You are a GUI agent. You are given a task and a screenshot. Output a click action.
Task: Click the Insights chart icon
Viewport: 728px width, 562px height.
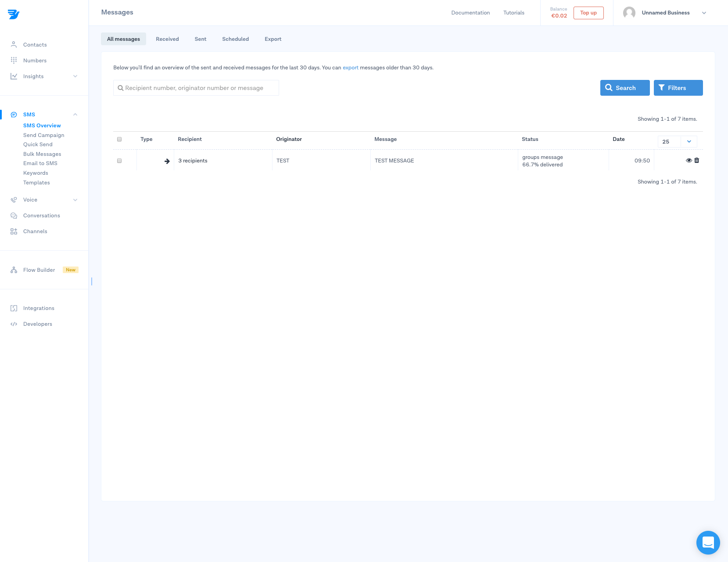(14, 76)
